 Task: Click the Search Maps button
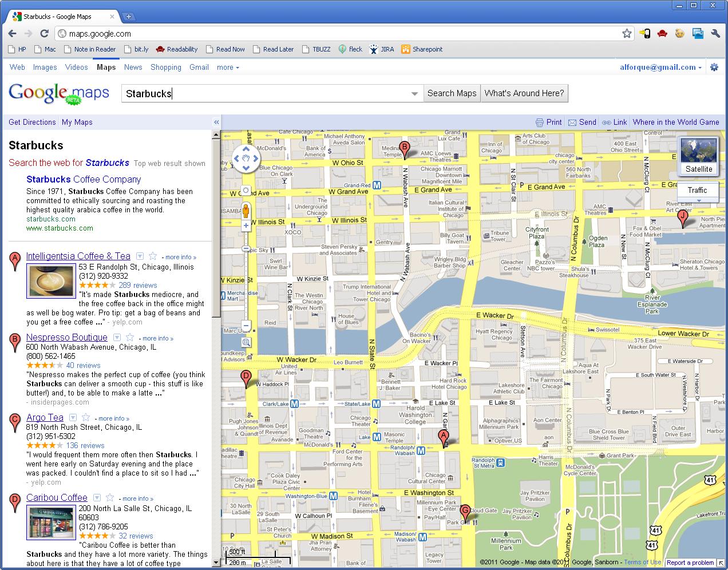[x=452, y=93]
